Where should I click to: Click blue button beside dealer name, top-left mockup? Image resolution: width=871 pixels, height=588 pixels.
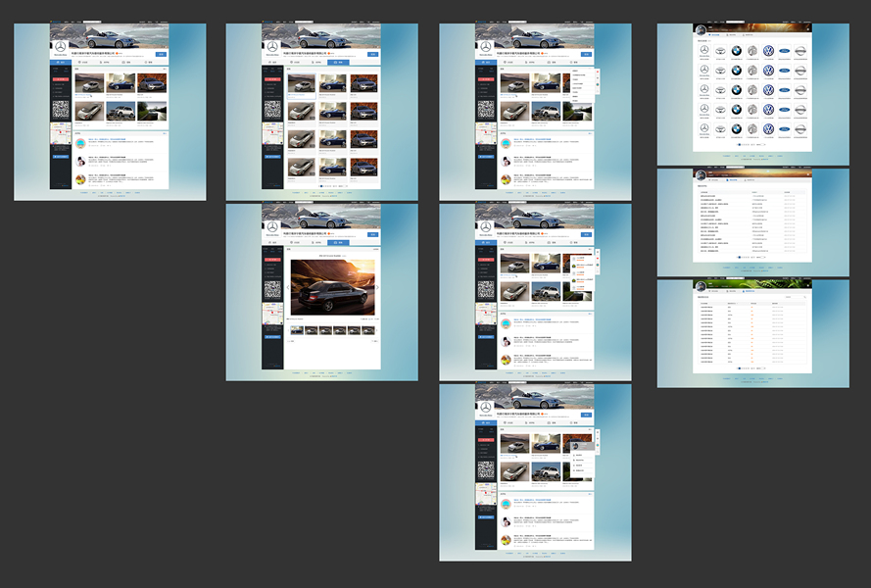point(161,55)
